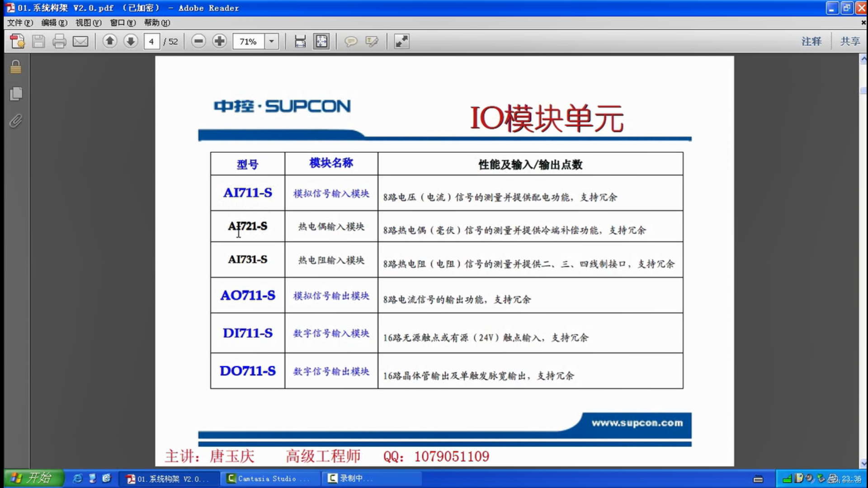
Task: Go to next page arrow
Action: (131, 42)
